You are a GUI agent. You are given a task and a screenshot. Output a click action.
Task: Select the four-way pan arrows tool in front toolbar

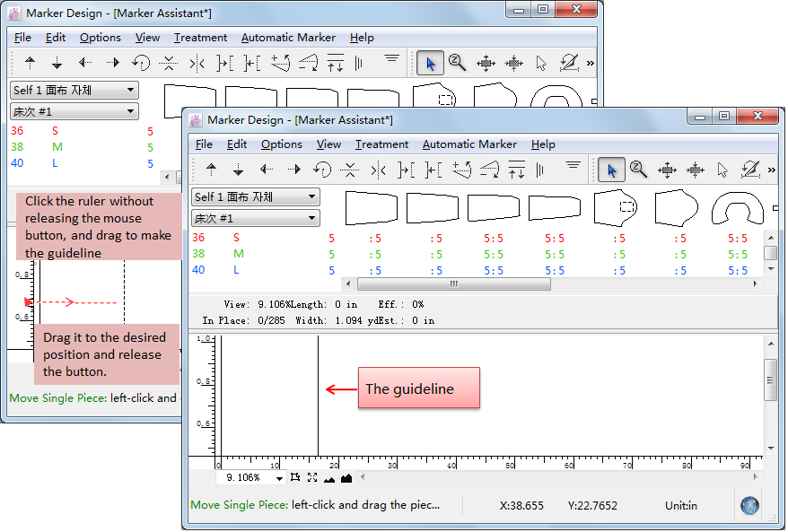(667, 170)
